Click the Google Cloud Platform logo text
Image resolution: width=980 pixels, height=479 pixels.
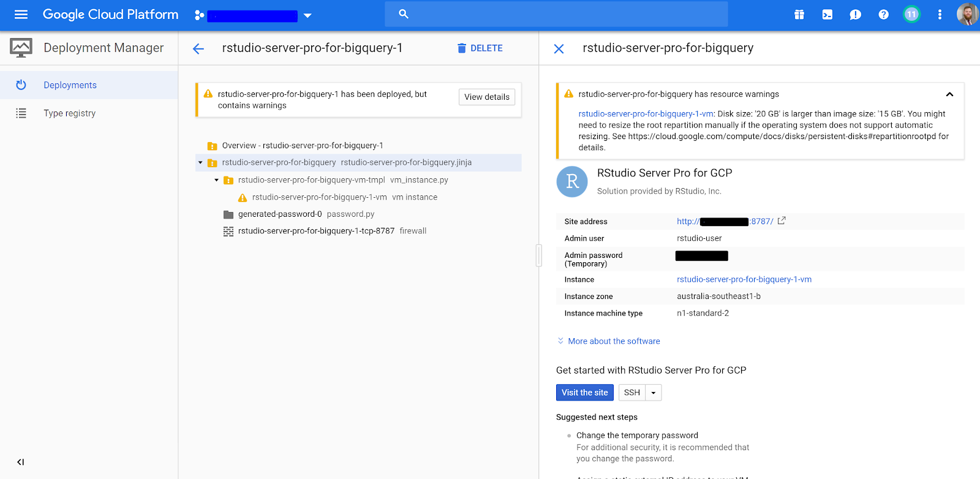[x=110, y=15]
